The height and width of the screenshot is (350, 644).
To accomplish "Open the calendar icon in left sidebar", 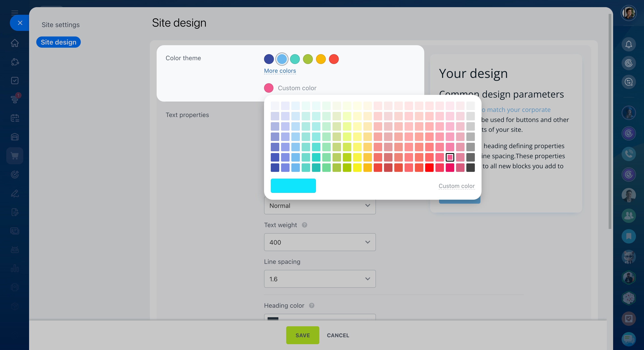I will click(x=15, y=118).
